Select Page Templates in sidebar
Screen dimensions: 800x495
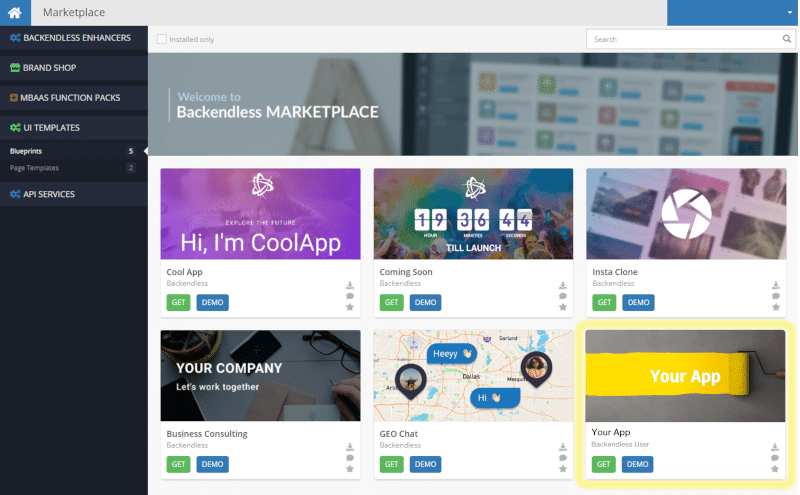pos(34,168)
